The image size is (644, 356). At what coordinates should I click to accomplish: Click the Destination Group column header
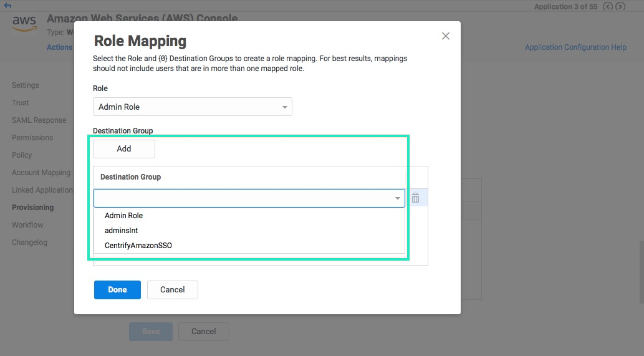point(130,177)
